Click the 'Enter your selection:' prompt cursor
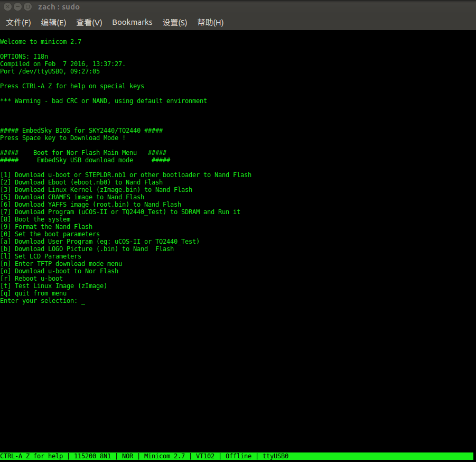 83,301
